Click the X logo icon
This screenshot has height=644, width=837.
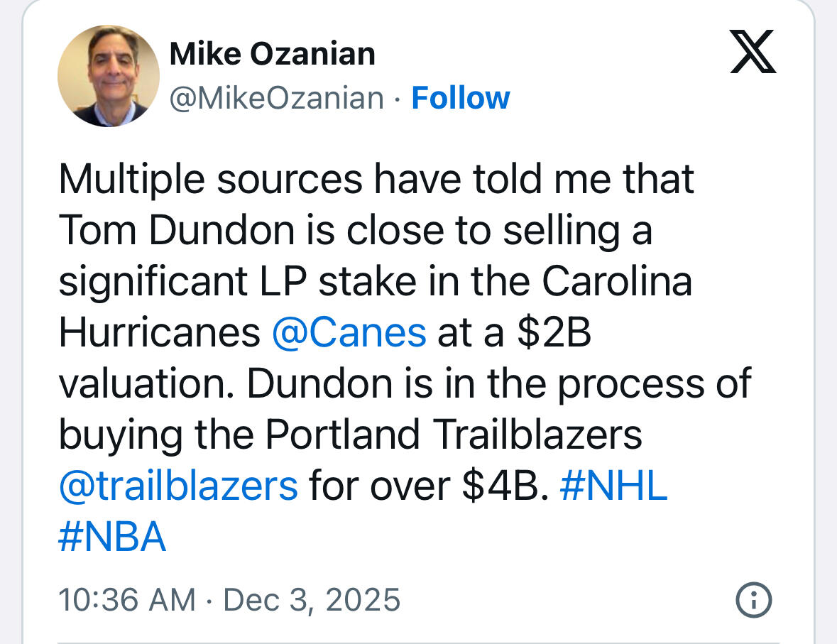coord(753,53)
